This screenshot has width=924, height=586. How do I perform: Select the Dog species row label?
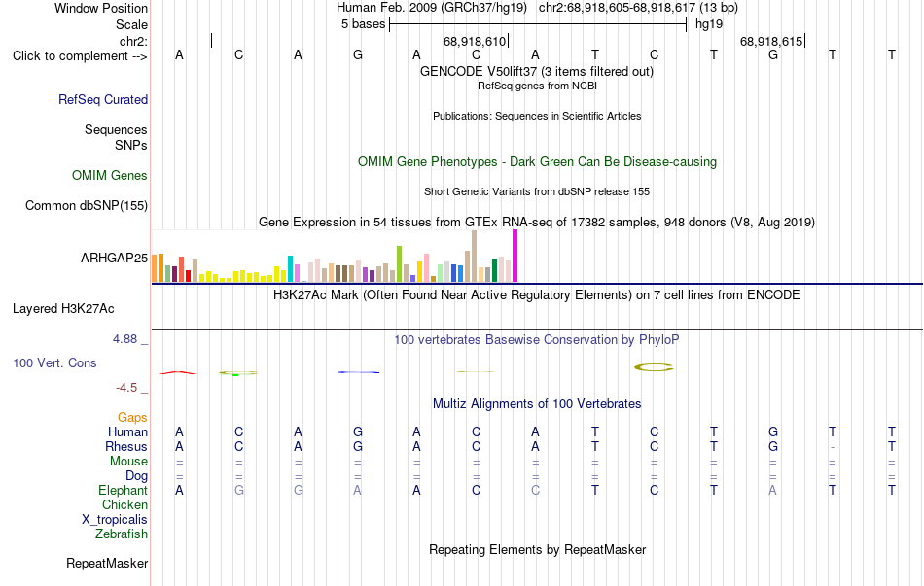137,476
